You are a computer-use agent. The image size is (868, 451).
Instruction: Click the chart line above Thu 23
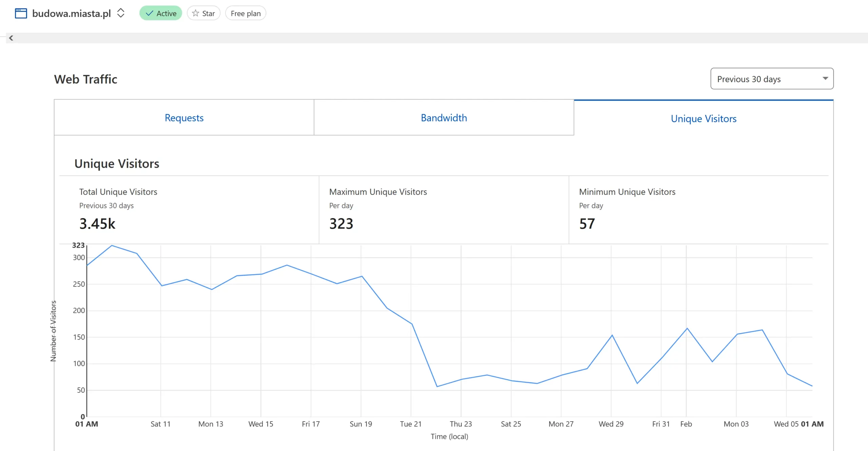pos(461,379)
